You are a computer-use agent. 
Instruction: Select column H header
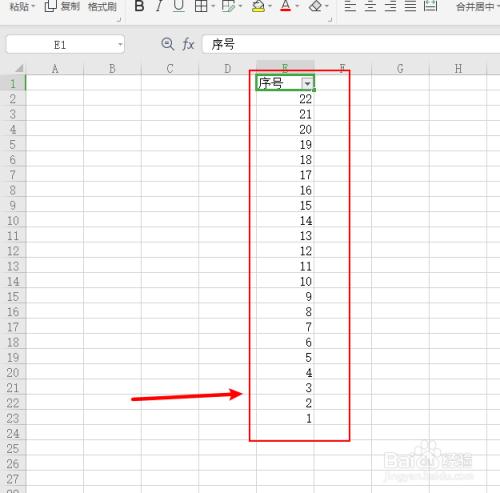coord(458,68)
